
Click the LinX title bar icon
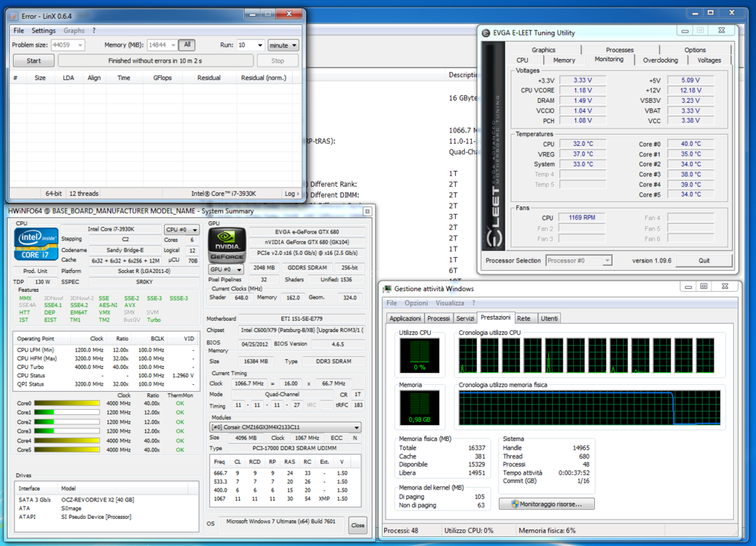[x=14, y=17]
